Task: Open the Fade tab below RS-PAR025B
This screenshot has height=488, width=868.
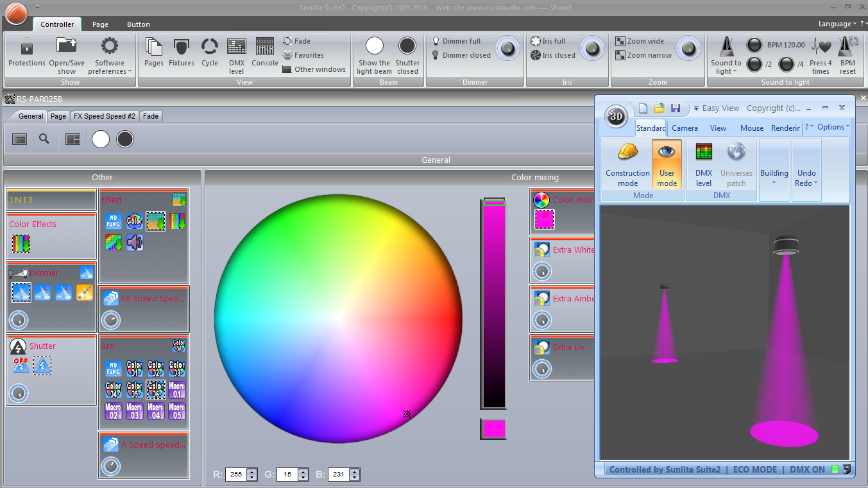Action: tap(151, 116)
